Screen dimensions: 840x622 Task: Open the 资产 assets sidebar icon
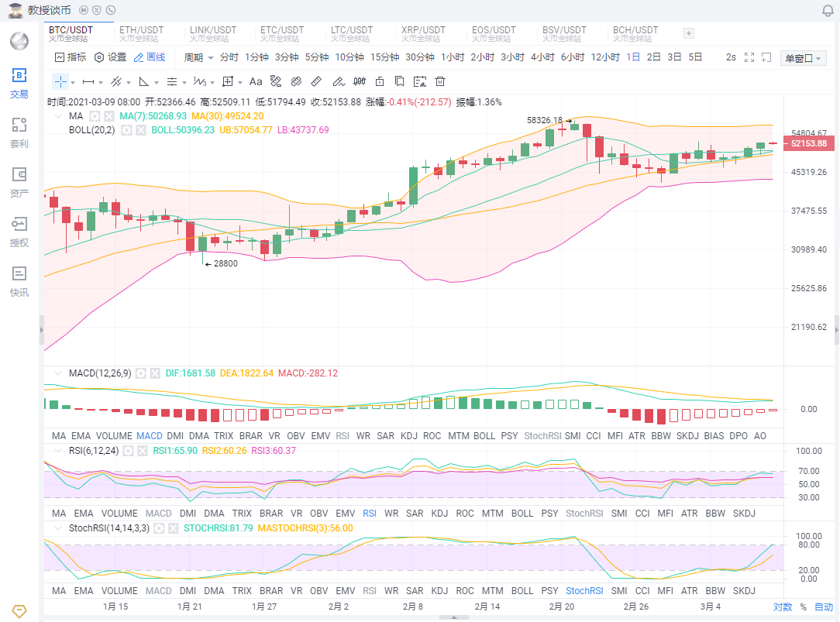tap(19, 183)
